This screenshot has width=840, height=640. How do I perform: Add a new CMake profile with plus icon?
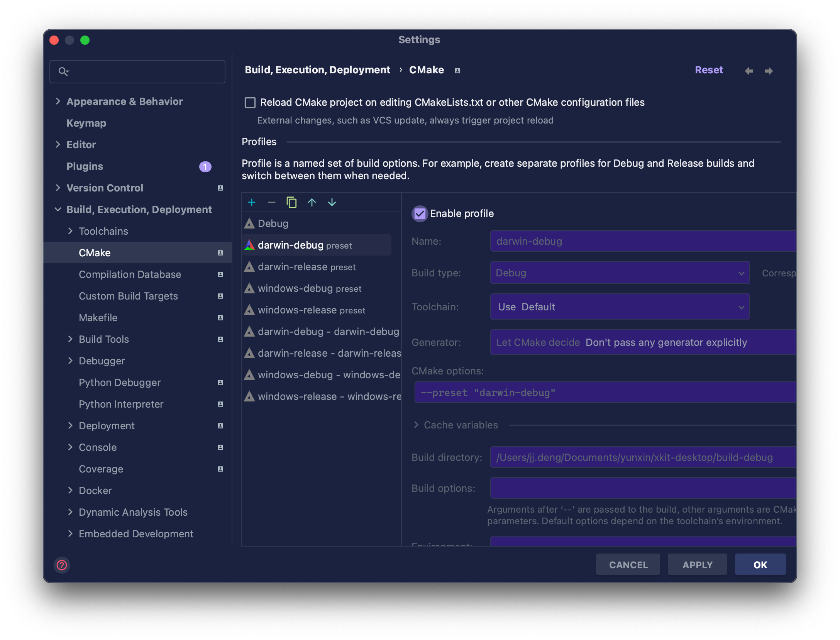click(x=252, y=202)
